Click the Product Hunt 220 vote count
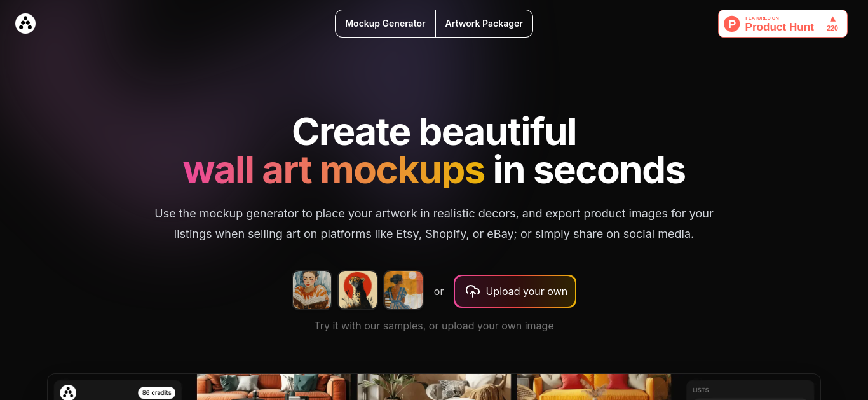 point(832,28)
